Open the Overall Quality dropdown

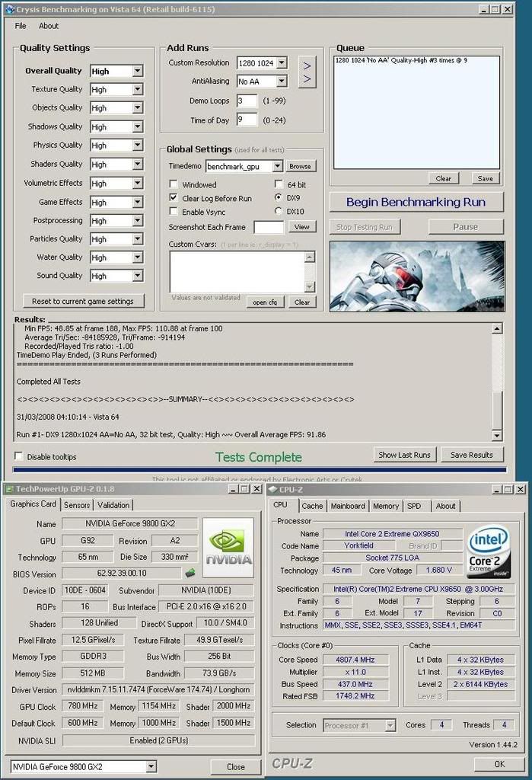tap(138, 71)
